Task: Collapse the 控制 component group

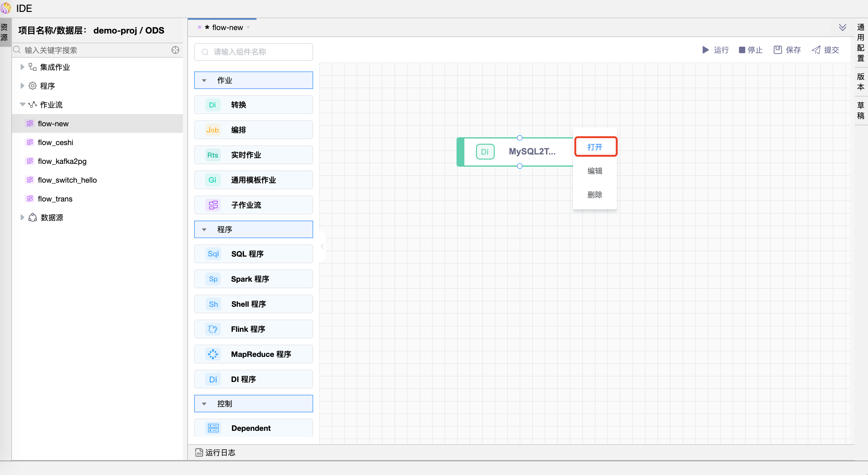Action: pyautogui.click(x=204, y=404)
